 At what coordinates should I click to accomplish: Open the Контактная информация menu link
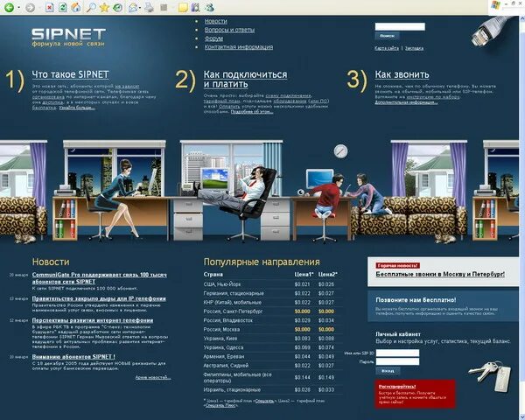pos(239,47)
